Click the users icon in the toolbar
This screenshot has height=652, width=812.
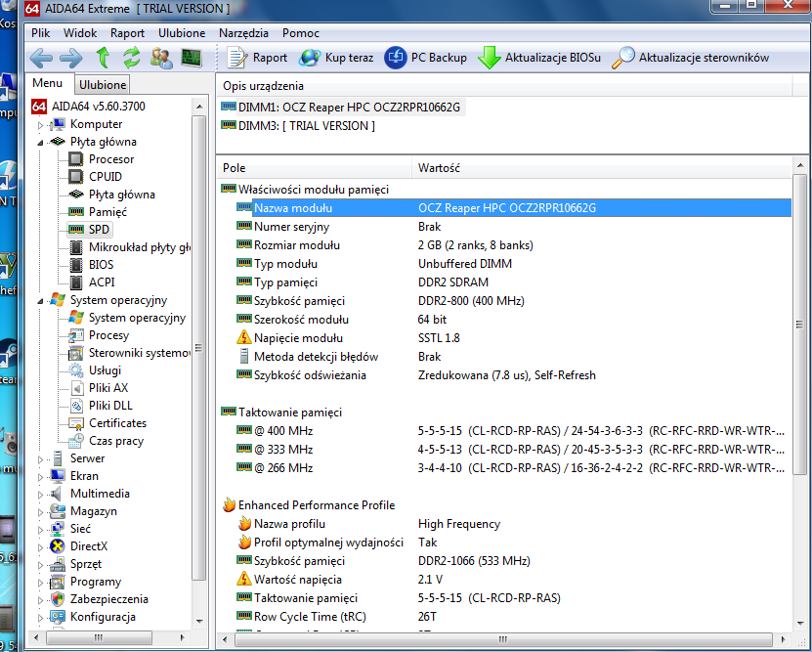point(161,58)
